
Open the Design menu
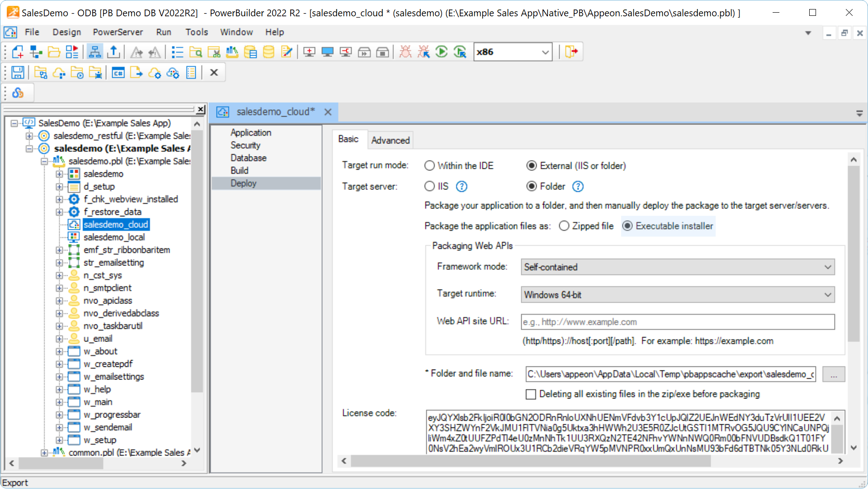[x=66, y=32]
